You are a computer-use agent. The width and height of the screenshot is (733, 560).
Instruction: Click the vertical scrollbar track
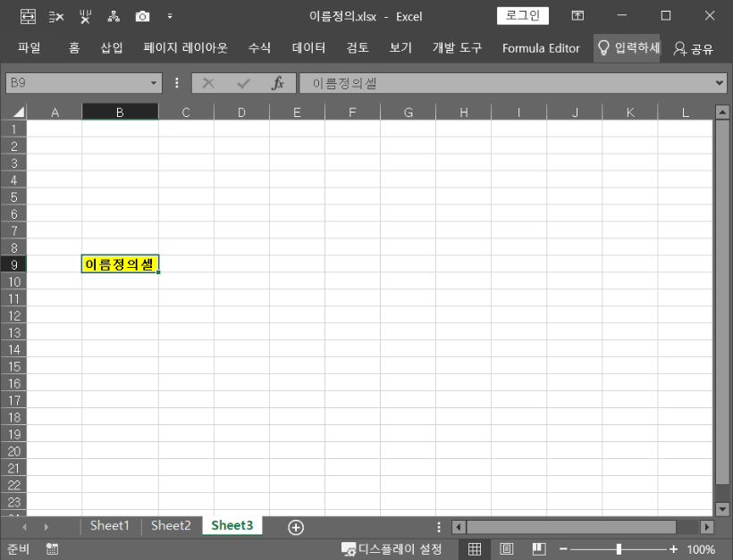pyautogui.click(x=721, y=494)
